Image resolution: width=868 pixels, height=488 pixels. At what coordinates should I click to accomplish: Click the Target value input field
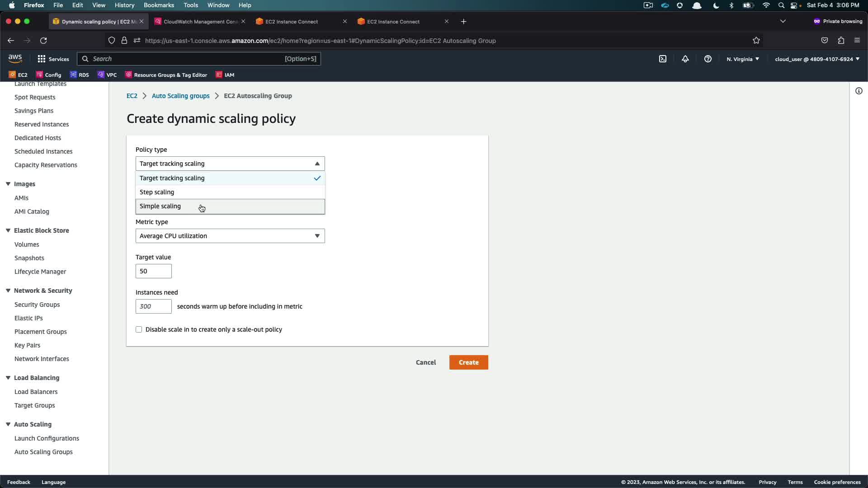[153, 271]
